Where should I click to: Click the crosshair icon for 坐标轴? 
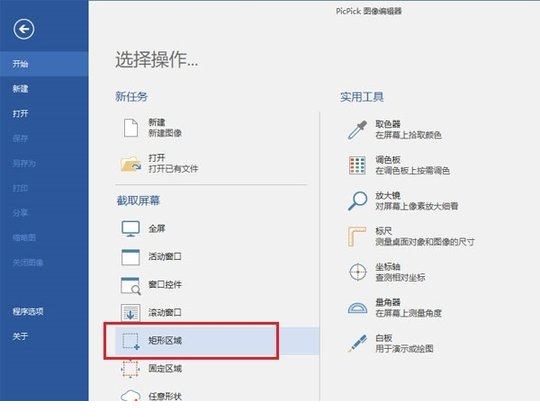point(358,272)
